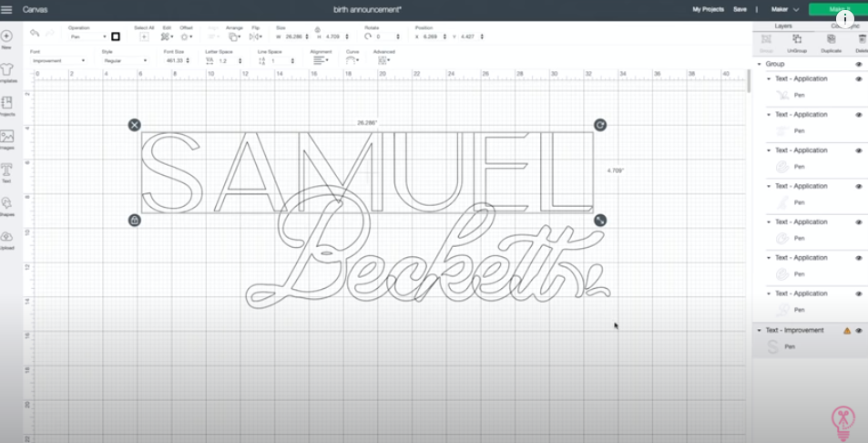Image resolution: width=868 pixels, height=443 pixels.
Task: Click the Letter Space VA icon
Action: [x=209, y=60]
